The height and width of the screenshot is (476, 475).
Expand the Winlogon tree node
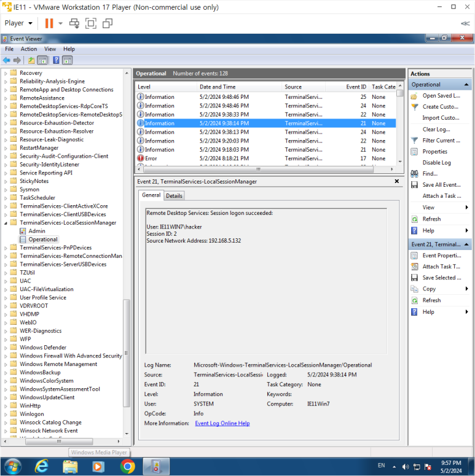click(x=6, y=414)
